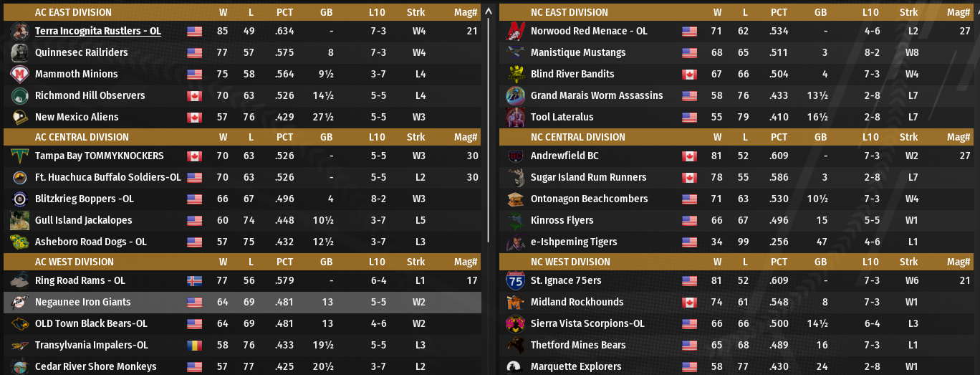Click the Terra Incognita Rustlers team logo
The height and width of the screenshot is (375, 980).
tap(19, 31)
